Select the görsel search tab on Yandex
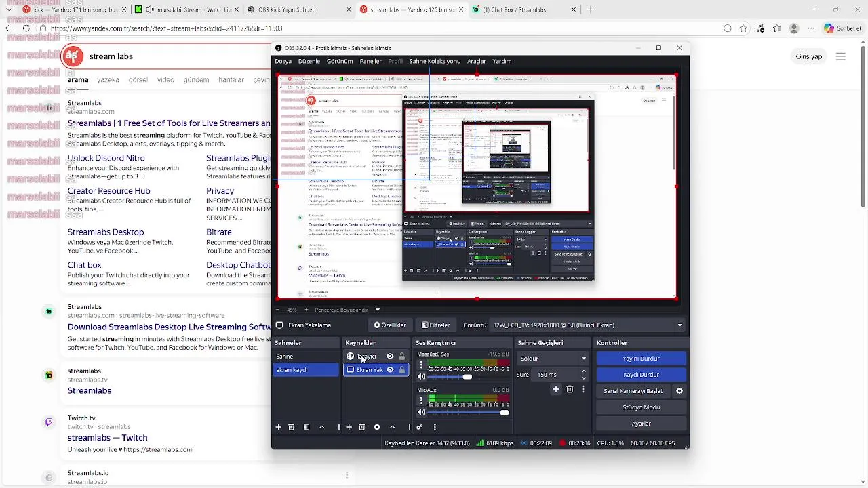Viewport: 868px width, 488px height. 138,79
